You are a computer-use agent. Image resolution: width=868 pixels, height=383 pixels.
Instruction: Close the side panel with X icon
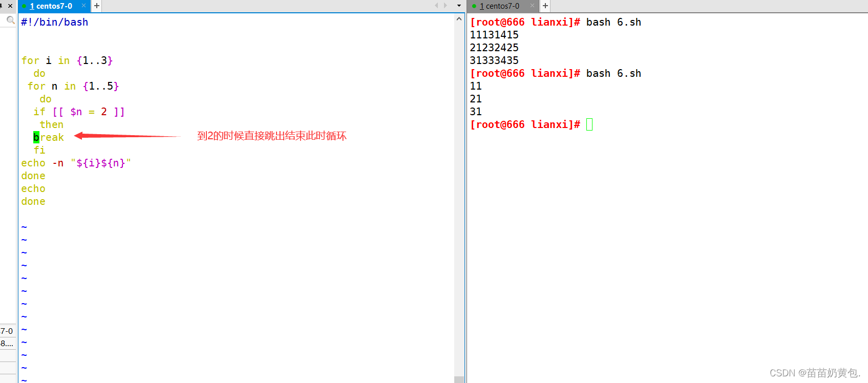[x=10, y=6]
